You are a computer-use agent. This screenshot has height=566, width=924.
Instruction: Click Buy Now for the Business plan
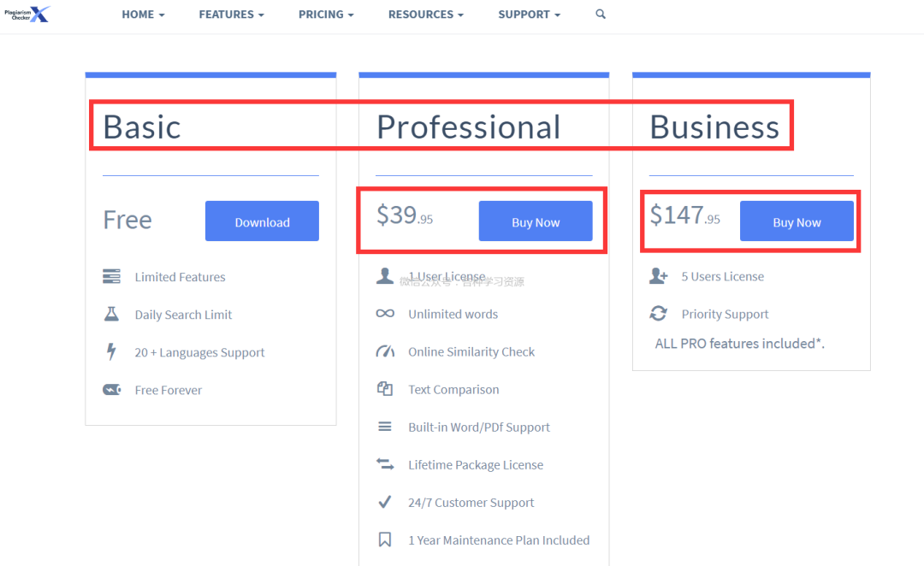pos(797,221)
